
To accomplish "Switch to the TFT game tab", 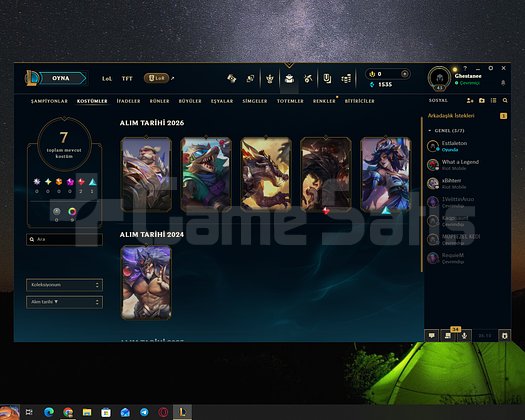I will click(127, 79).
